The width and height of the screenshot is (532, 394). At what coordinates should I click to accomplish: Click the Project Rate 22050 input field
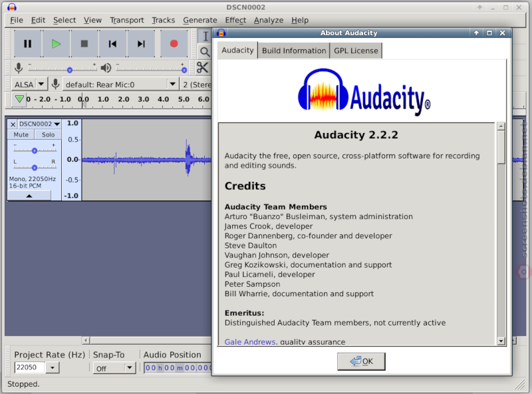[30, 367]
